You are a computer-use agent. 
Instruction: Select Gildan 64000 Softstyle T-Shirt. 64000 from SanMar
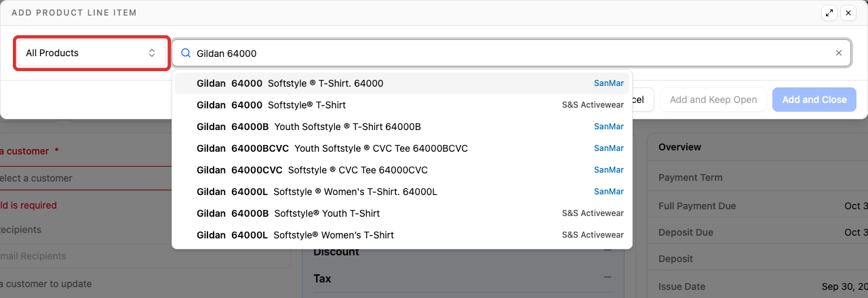point(402,83)
